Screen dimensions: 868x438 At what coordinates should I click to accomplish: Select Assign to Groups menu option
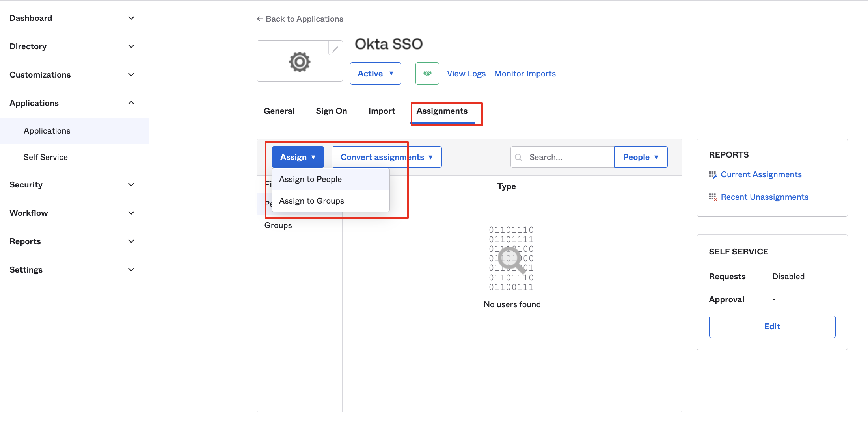(311, 201)
